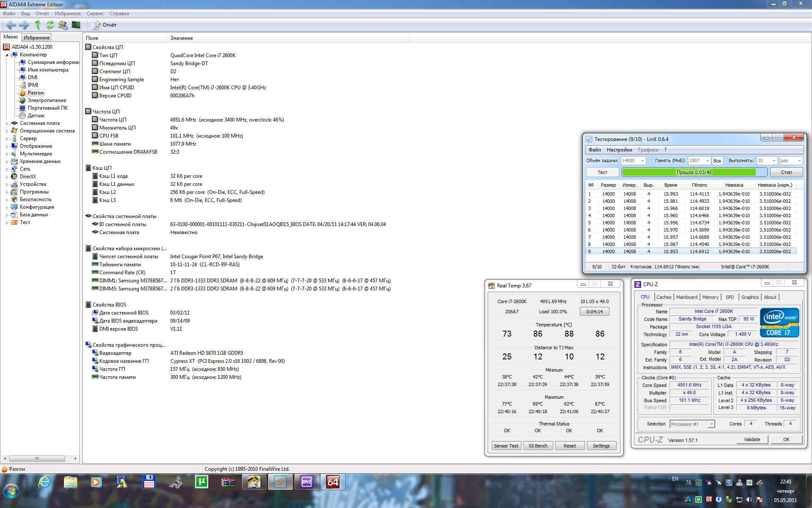Select the DirectX tree node
This screenshot has width=812, height=508.
(x=24, y=177)
